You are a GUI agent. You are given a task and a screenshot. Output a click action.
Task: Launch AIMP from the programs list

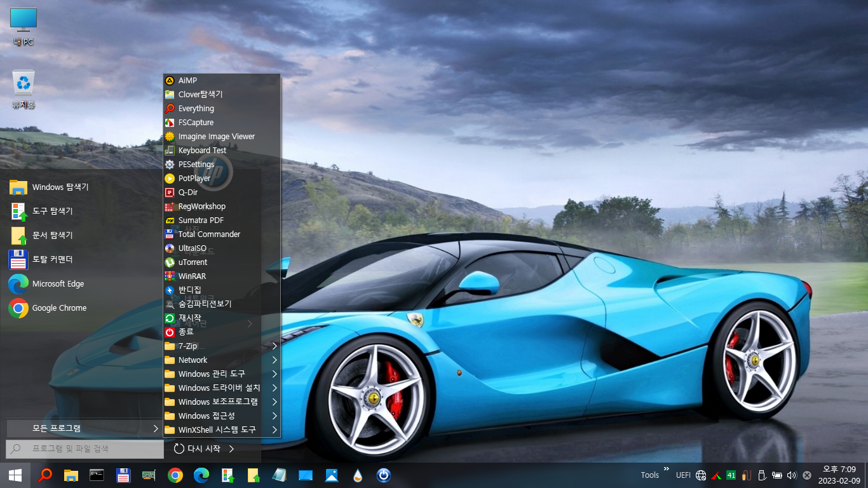221,81
